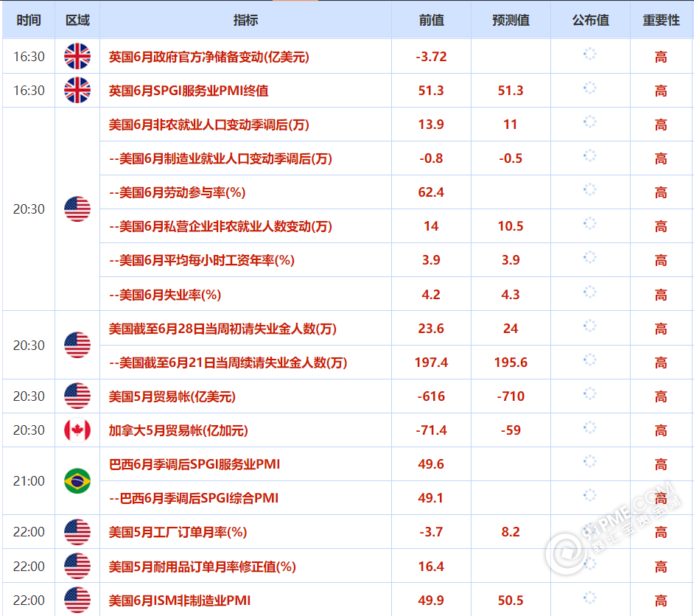694x616 pixels.
Task: Click the forecast value 4.3 for 美国6月失业率
Action: tap(511, 294)
